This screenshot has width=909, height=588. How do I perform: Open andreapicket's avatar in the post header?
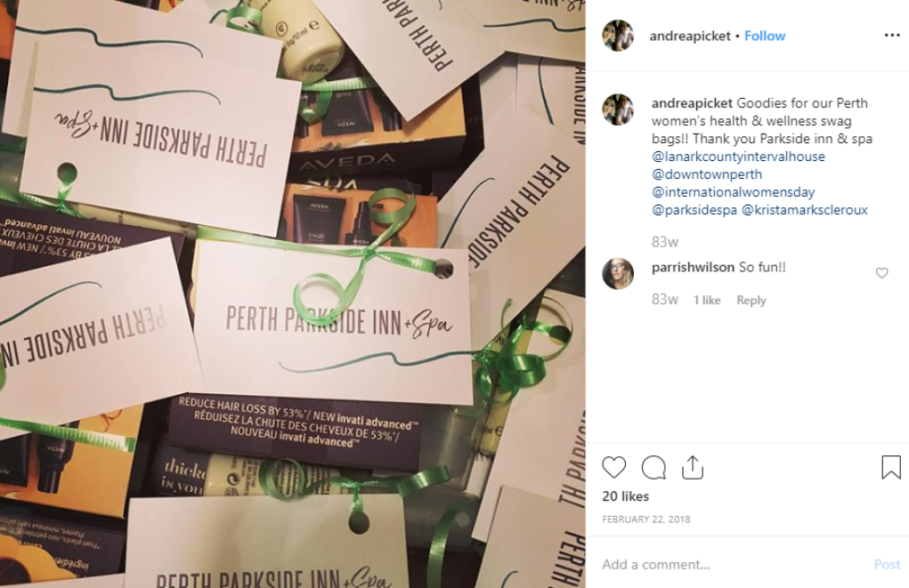pyautogui.click(x=618, y=36)
